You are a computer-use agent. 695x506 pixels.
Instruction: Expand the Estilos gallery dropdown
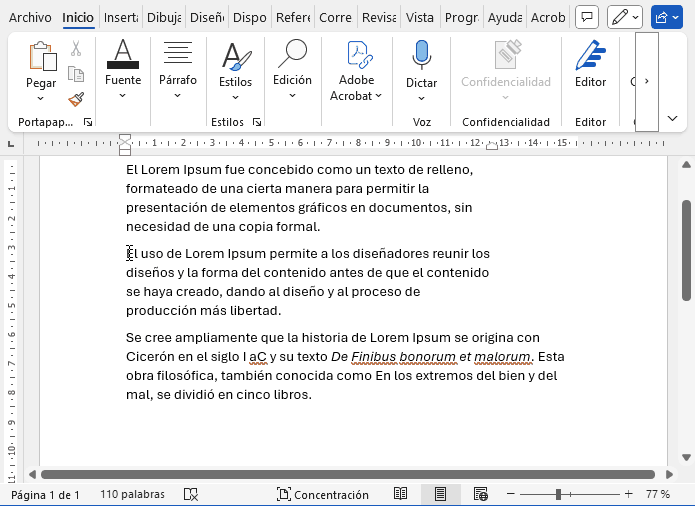pyautogui.click(x=235, y=97)
